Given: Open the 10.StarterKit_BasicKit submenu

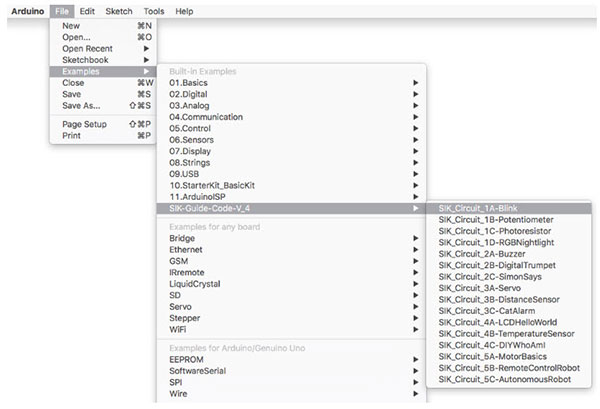Looking at the screenshot, I should click(x=291, y=185).
